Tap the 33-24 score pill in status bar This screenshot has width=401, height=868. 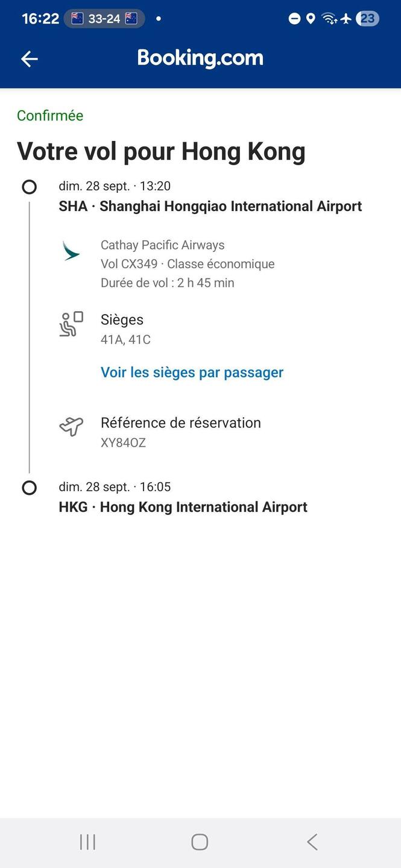tap(104, 19)
